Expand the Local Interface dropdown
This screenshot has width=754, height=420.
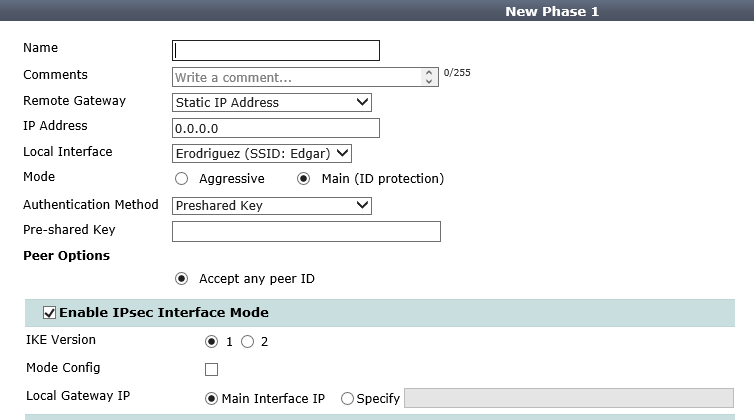click(x=262, y=153)
